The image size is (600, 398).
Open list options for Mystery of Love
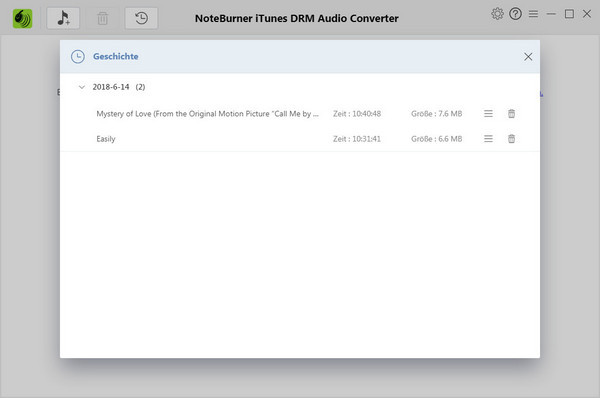tap(488, 114)
